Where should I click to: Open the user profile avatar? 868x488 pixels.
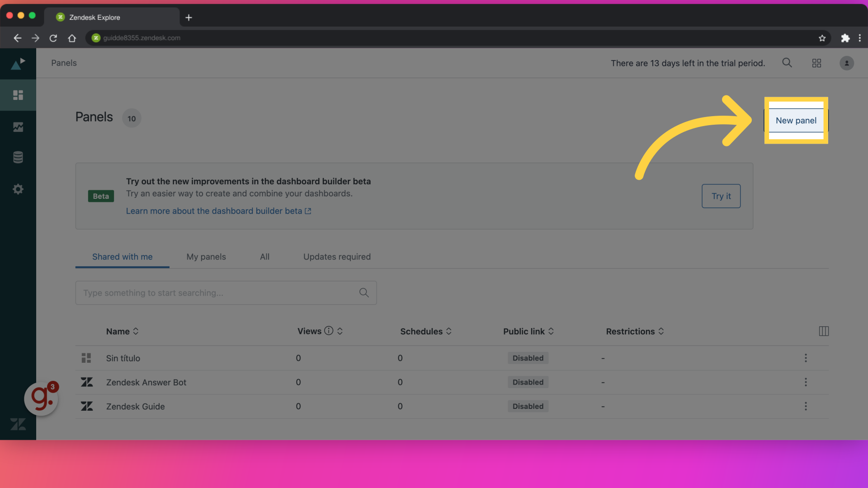coord(847,63)
